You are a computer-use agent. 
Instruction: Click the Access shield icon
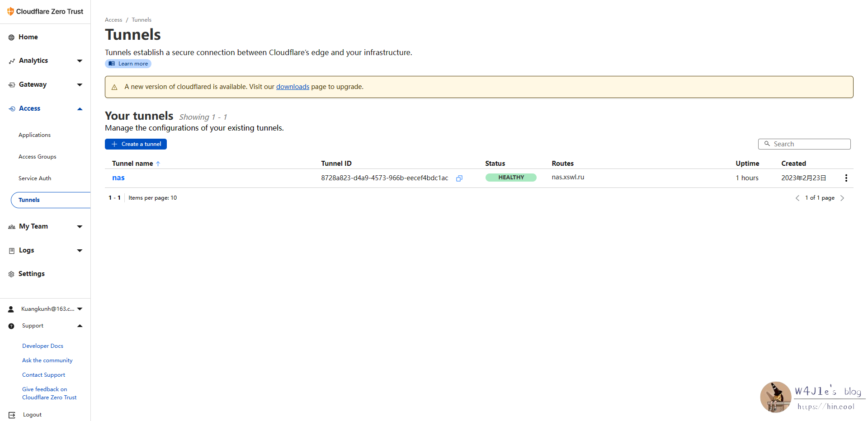(x=11, y=108)
